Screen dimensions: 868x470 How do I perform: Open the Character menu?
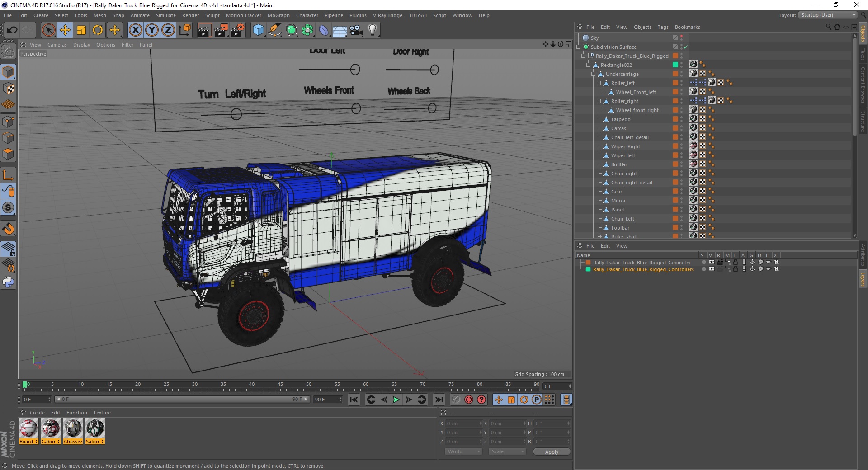[x=307, y=15]
